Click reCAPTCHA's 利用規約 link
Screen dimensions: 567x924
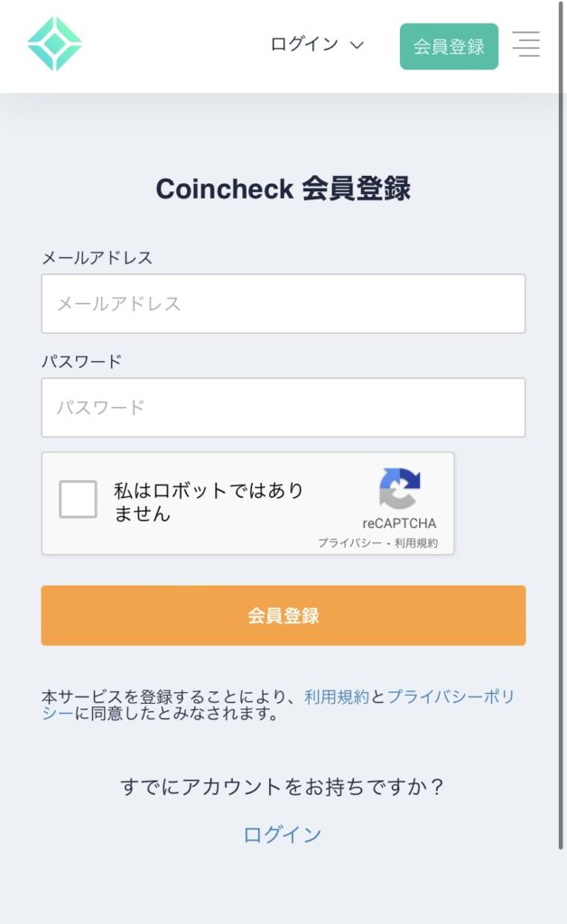pos(416,543)
